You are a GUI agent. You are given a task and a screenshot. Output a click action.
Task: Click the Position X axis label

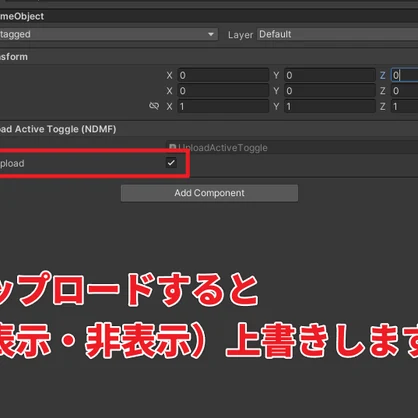[170, 75]
